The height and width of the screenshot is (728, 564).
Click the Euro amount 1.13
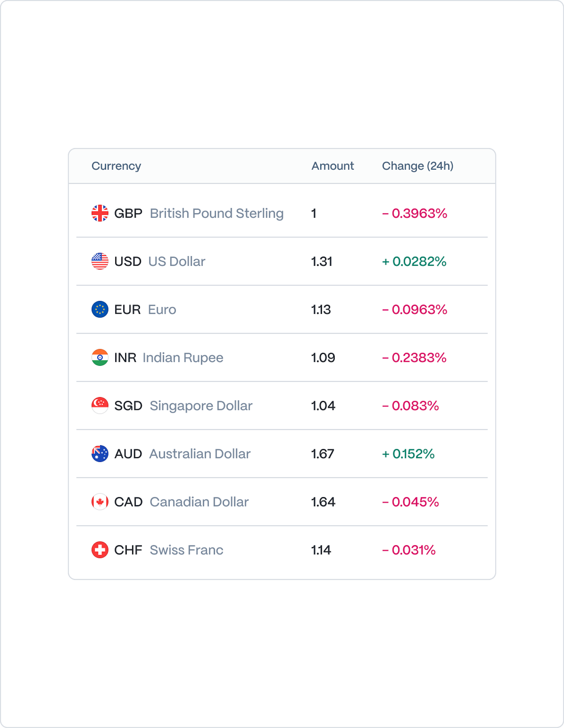(321, 309)
